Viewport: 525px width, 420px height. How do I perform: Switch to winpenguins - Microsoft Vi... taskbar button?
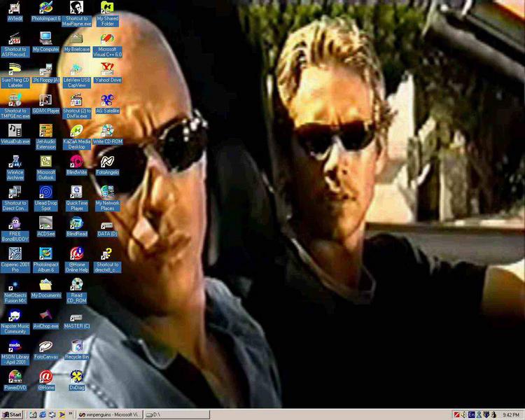110,414
